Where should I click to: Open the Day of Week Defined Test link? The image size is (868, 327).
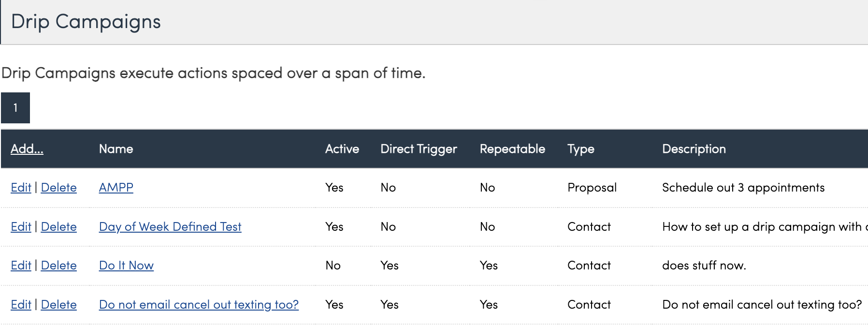(170, 227)
